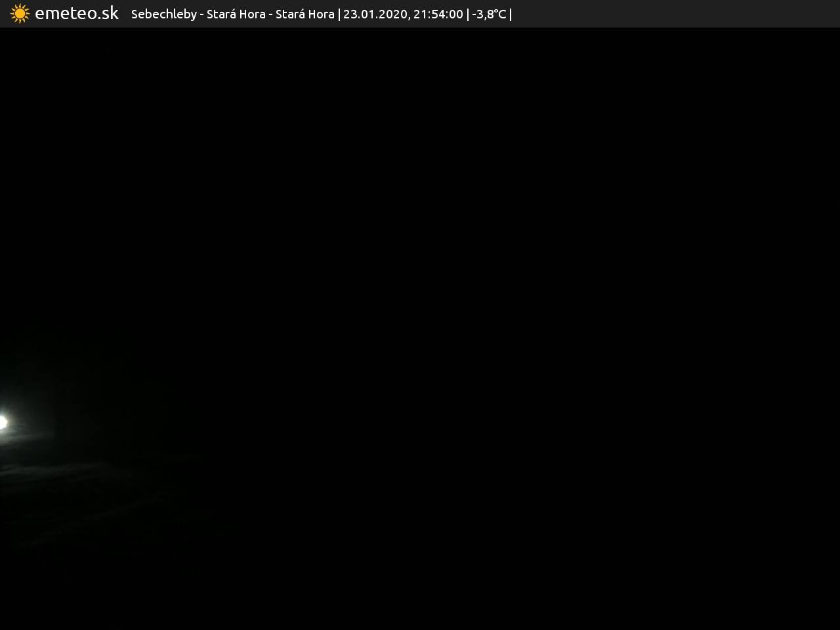This screenshot has height=630, width=840.
Task: Click the dash between Sebechleby and Stará Hora
Action: tap(201, 14)
